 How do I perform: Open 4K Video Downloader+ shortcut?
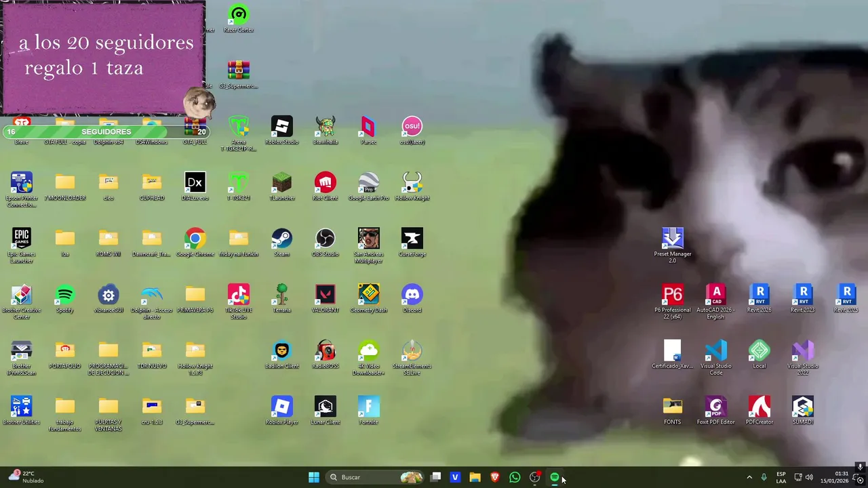pos(369,359)
